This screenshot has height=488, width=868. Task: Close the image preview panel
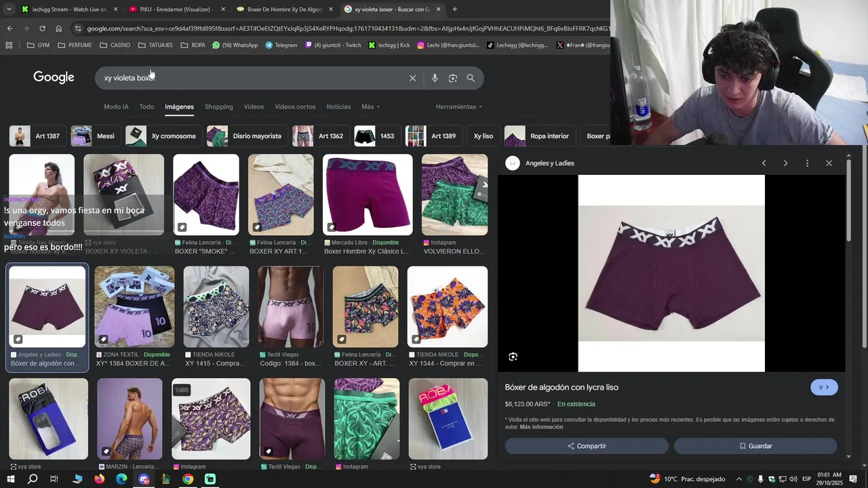pyautogui.click(x=829, y=163)
